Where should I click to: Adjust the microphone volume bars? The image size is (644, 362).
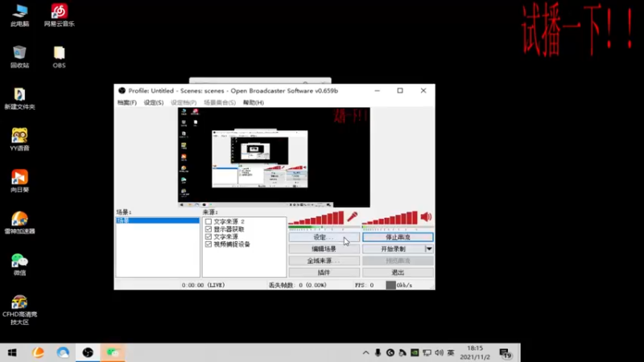(316, 218)
